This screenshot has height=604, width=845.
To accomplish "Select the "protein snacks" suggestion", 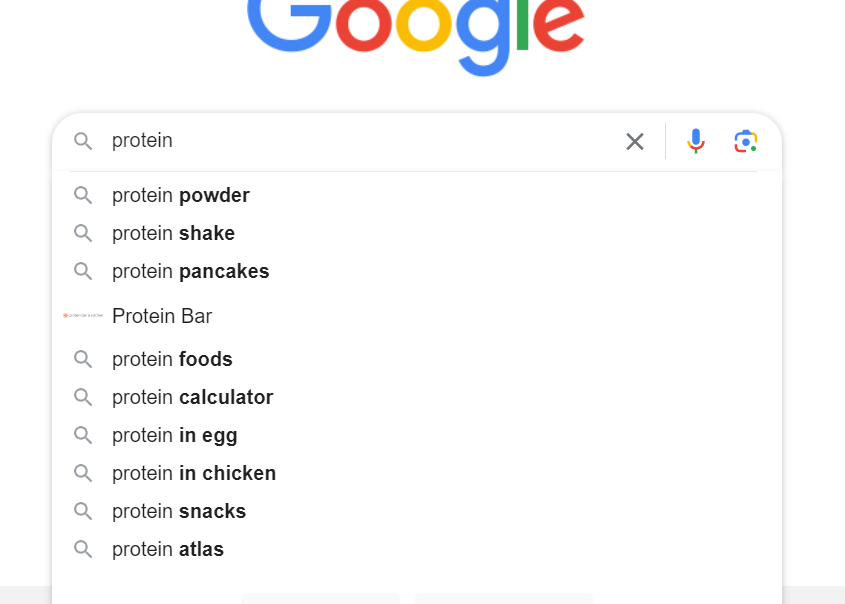I will coord(179,511).
